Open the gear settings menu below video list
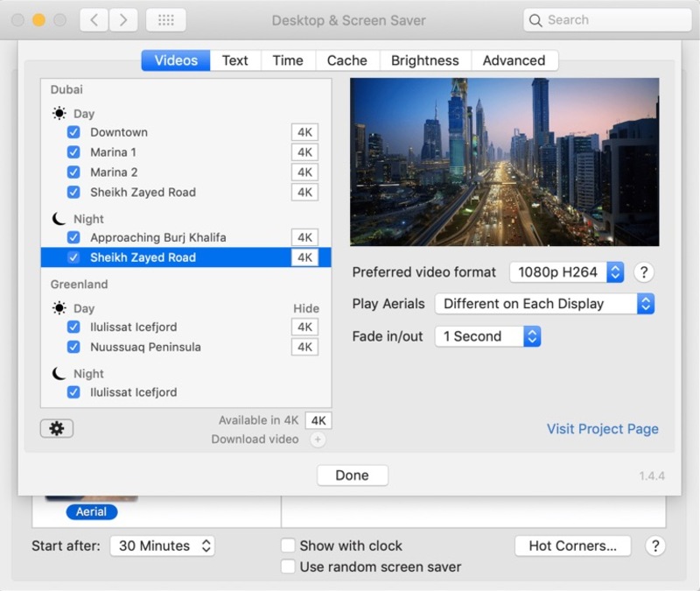The image size is (700, 591). pos(57,428)
